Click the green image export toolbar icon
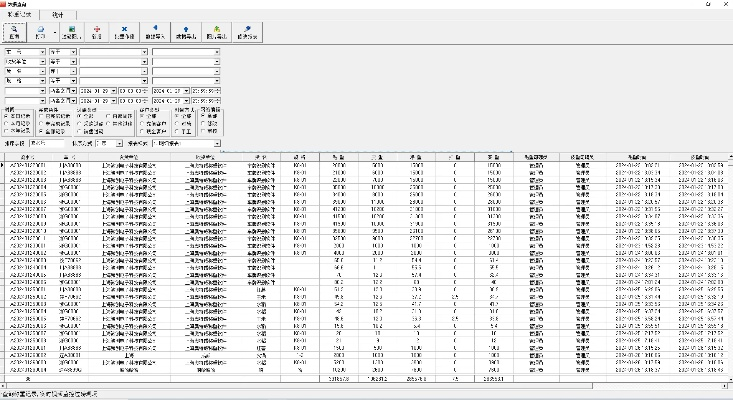Screen dimensions: 733x400 coord(219,33)
